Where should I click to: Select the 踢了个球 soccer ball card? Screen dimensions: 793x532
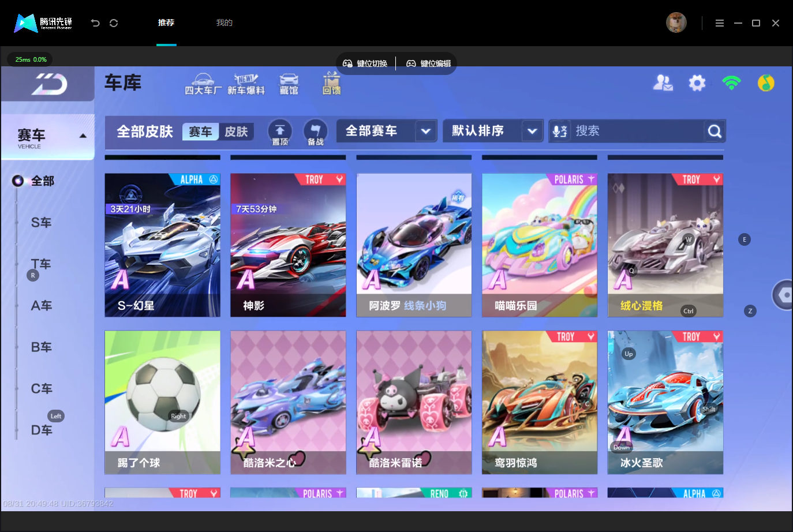tap(163, 402)
